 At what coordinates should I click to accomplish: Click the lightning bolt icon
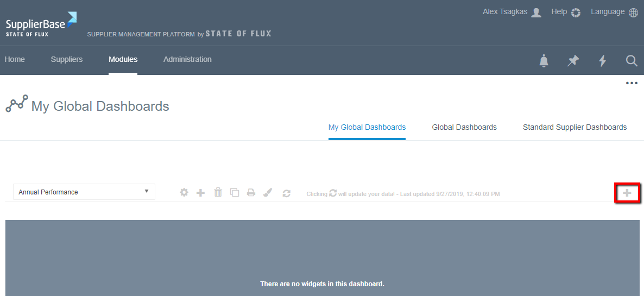602,61
